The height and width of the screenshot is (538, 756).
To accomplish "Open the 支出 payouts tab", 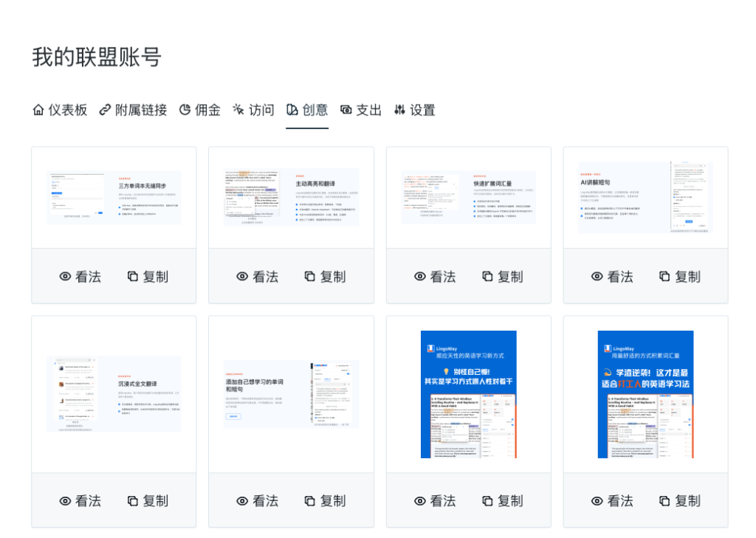I will [x=361, y=111].
